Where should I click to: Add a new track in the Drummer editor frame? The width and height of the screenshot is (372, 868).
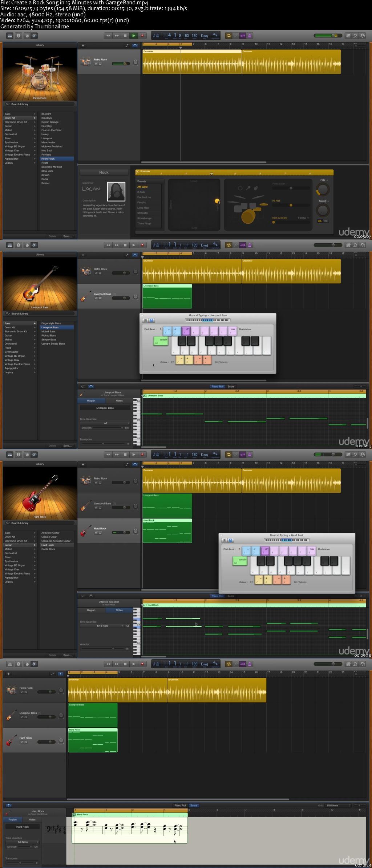[x=83, y=45]
